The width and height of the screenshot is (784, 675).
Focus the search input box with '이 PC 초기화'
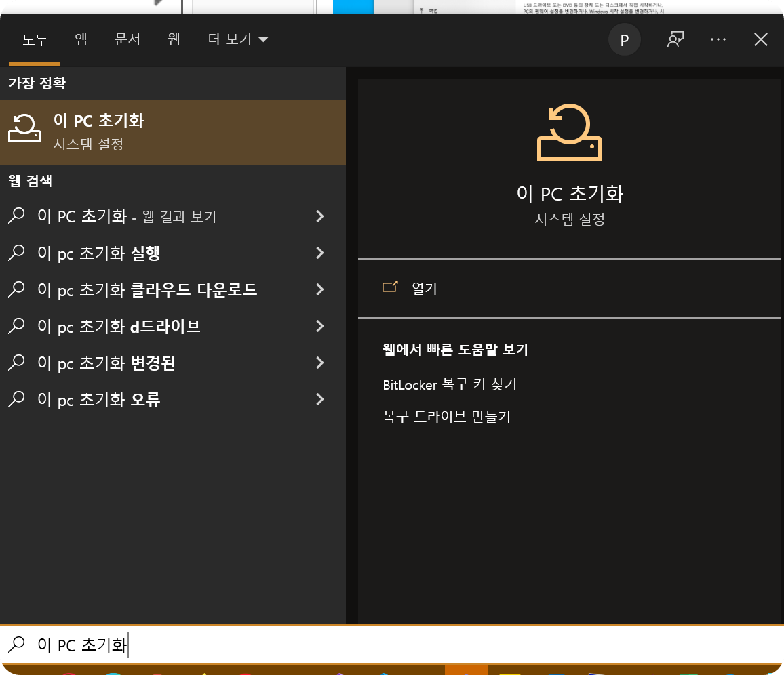click(x=392, y=645)
